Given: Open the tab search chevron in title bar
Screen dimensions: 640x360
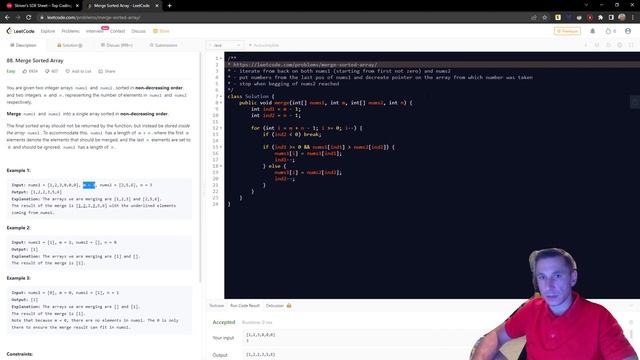Looking at the screenshot, I should pos(586,5).
